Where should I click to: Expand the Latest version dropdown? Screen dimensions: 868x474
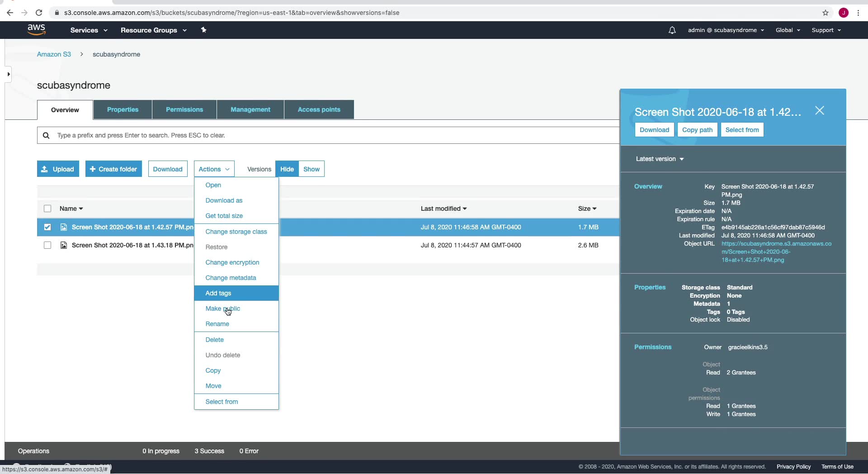click(x=660, y=159)
